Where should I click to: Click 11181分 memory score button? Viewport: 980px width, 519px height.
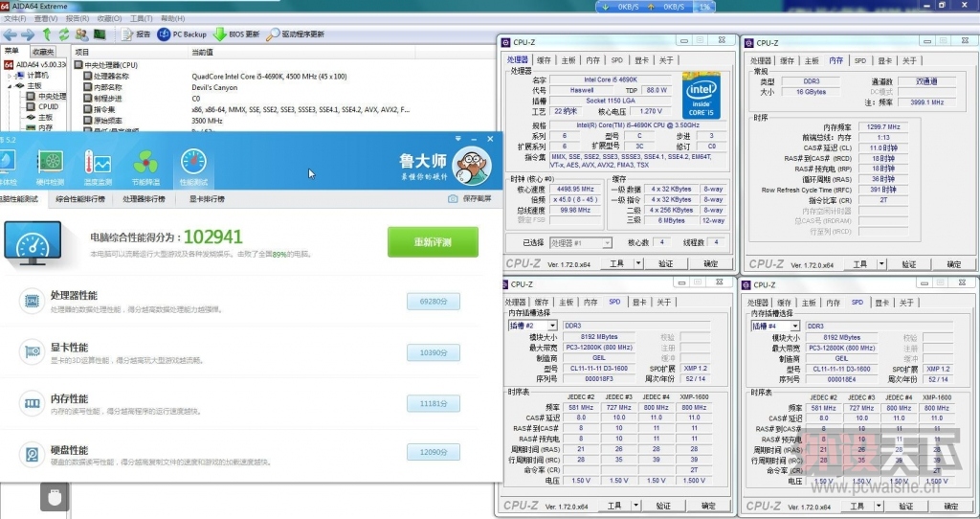(434, 404)
